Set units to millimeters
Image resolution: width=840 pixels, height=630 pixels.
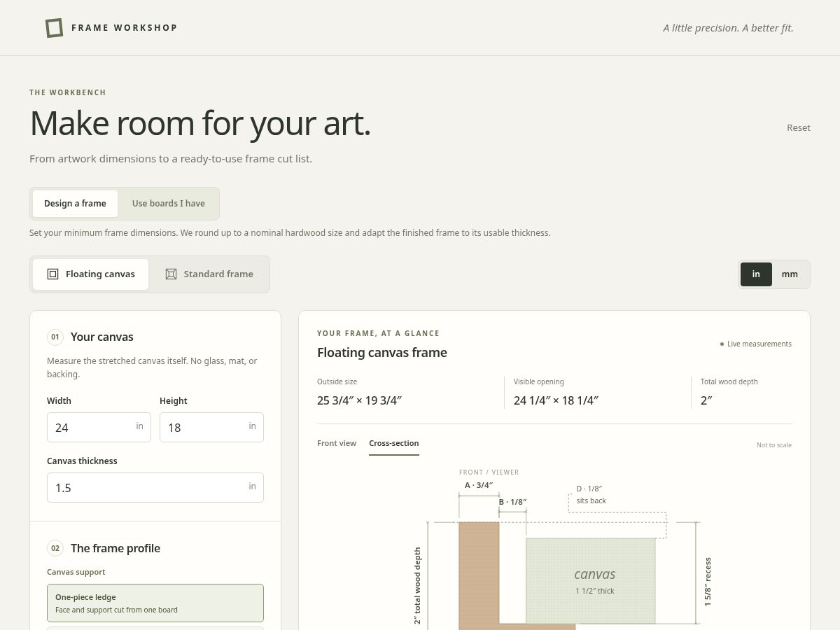coord(790,274)
